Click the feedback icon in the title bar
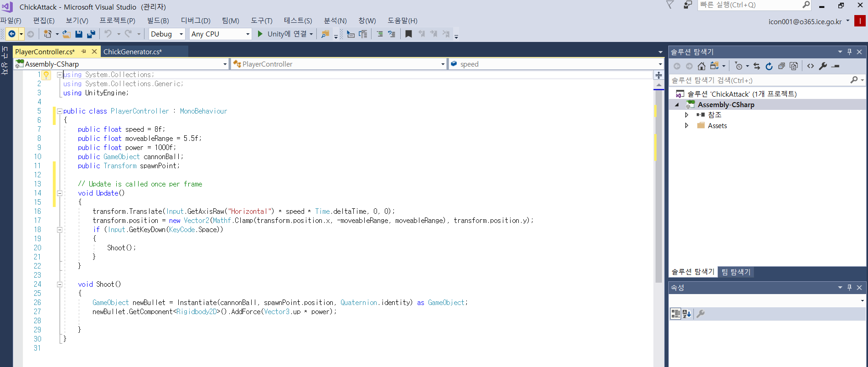Screen dimensions: 868x367 (687, 5)
